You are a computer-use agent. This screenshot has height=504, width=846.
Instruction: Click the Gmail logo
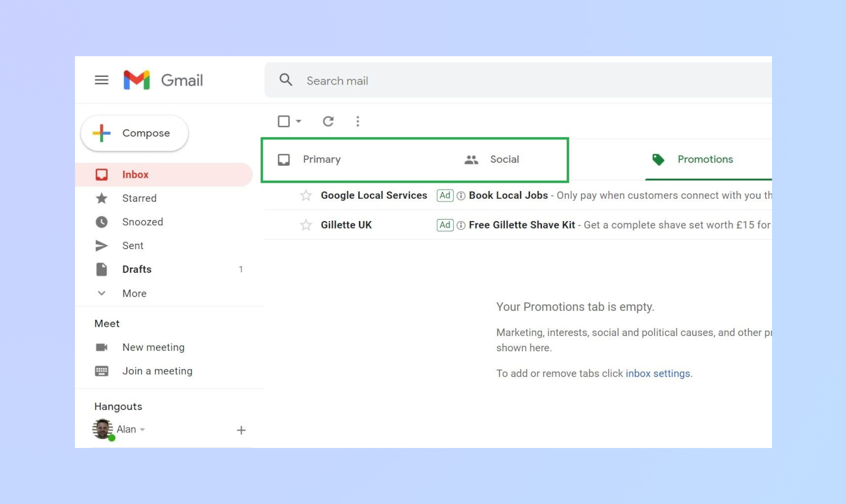point(163,80)
